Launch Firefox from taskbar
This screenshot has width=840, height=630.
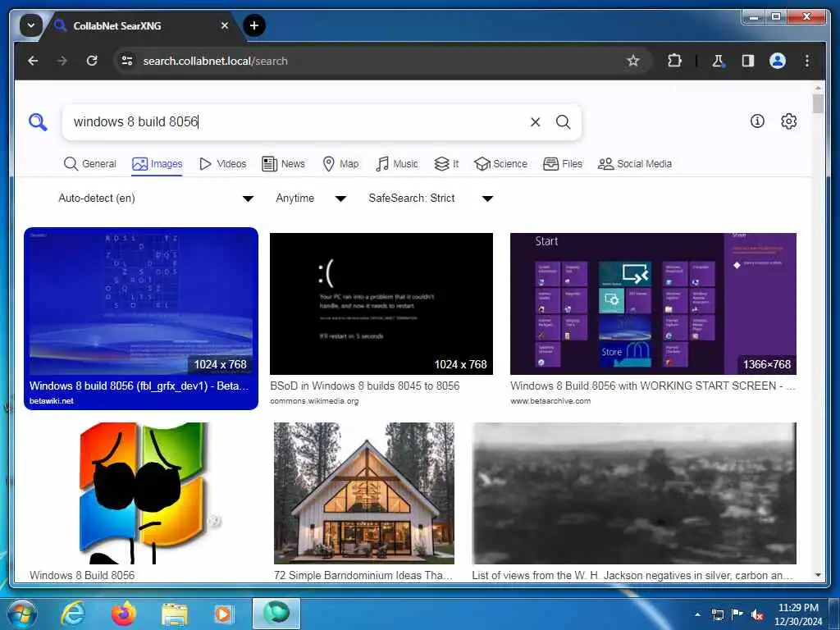coord(123,614)
